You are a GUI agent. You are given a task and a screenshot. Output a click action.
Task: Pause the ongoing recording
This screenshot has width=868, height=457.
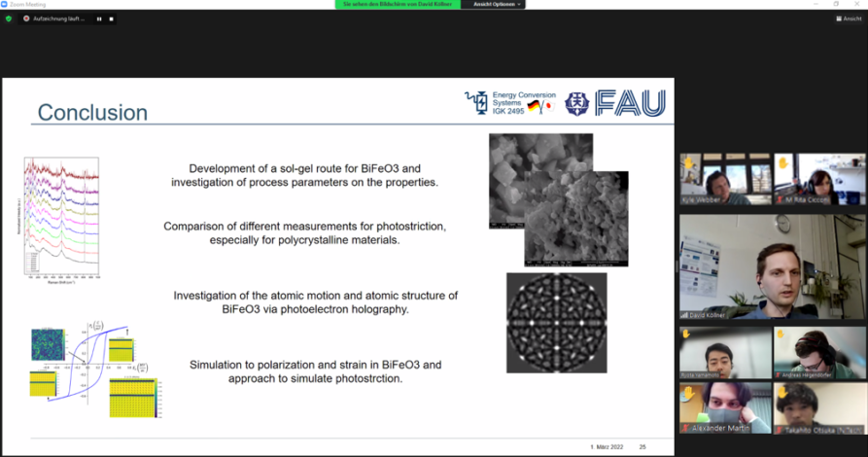(99, 18)
